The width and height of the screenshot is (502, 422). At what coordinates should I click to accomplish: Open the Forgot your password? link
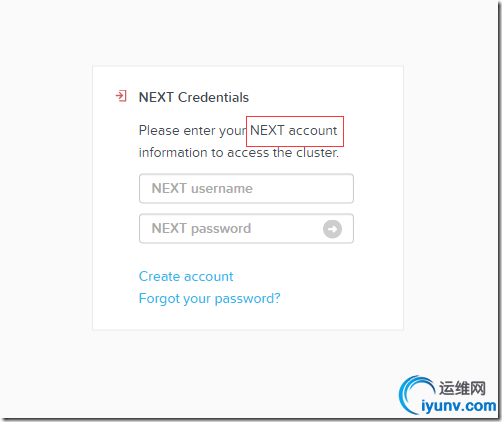tap(210, 299)
